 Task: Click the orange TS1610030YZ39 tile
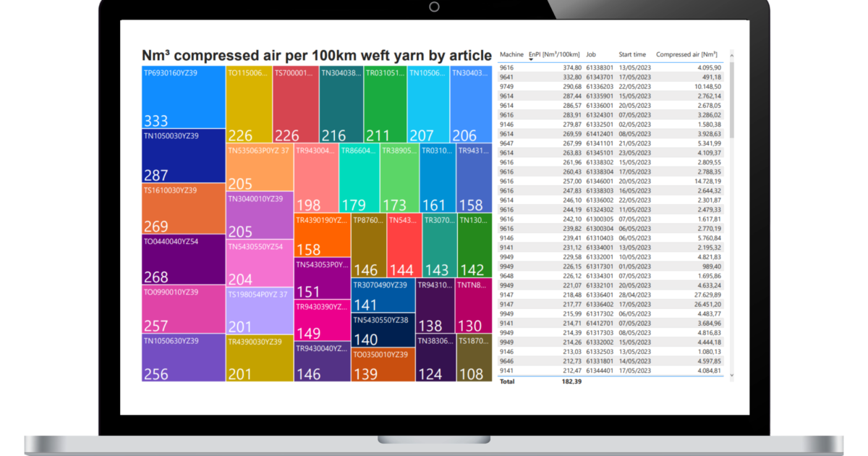point(183,208)
